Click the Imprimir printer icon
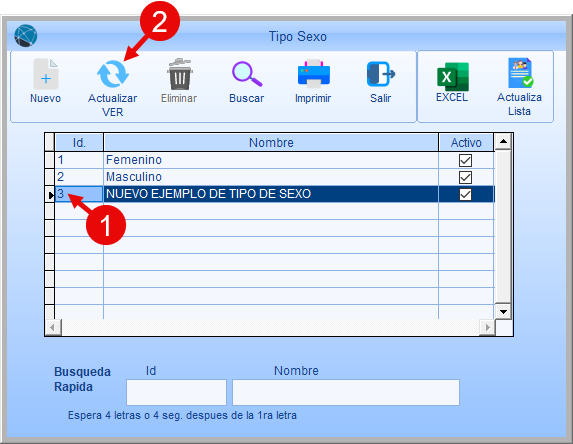The width and height of the screenshot is (573, 444). pyautogui.click(x=314, y=73)
